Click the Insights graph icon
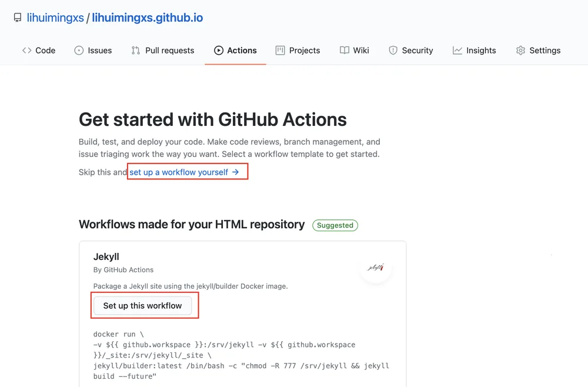 [457, 50]
